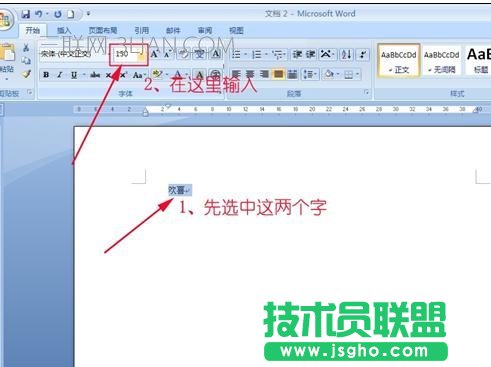Viewport: 491px width, 367px height.
Task: Open line spacing dropdown
Action: point(310,74)
